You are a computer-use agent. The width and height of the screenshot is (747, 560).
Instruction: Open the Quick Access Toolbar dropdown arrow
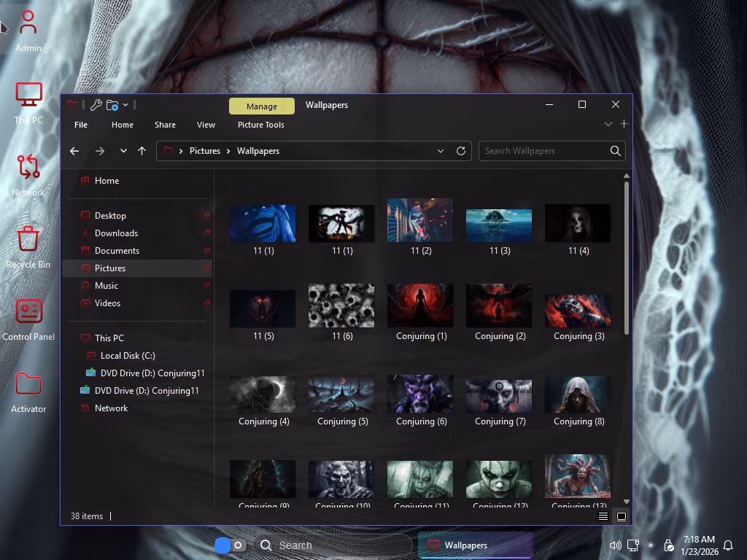125,105
